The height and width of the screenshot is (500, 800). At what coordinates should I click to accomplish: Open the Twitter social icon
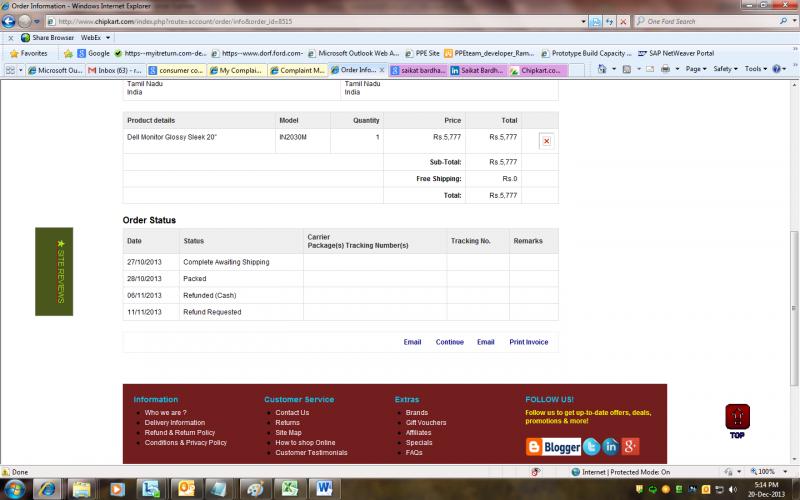click(591, 447)
